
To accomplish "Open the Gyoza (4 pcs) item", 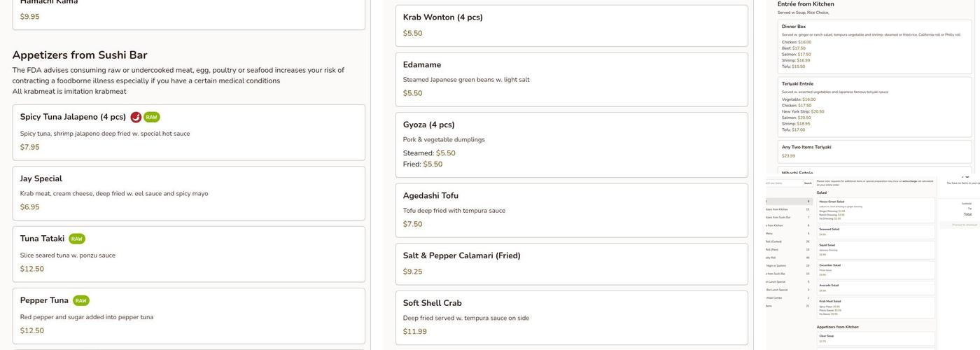I will [571, 144].
